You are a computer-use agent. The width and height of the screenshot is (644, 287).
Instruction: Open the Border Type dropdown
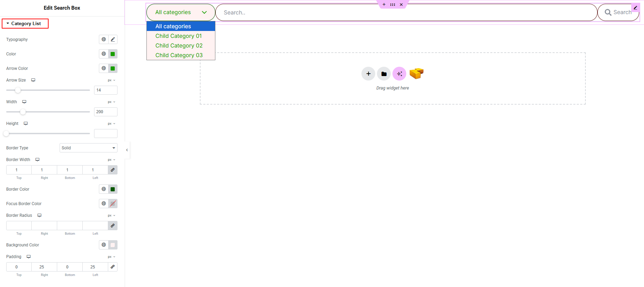(x=88, y=148)
